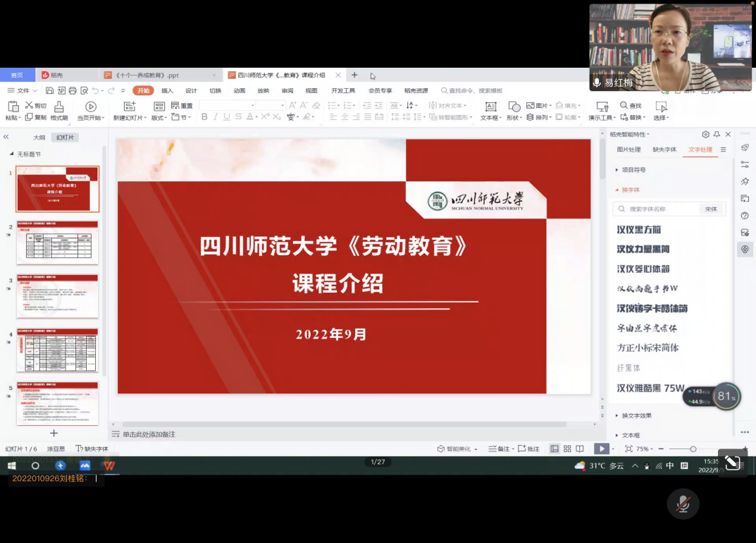Apply the 方正小标宋简体 font

(x=647, y=348)
